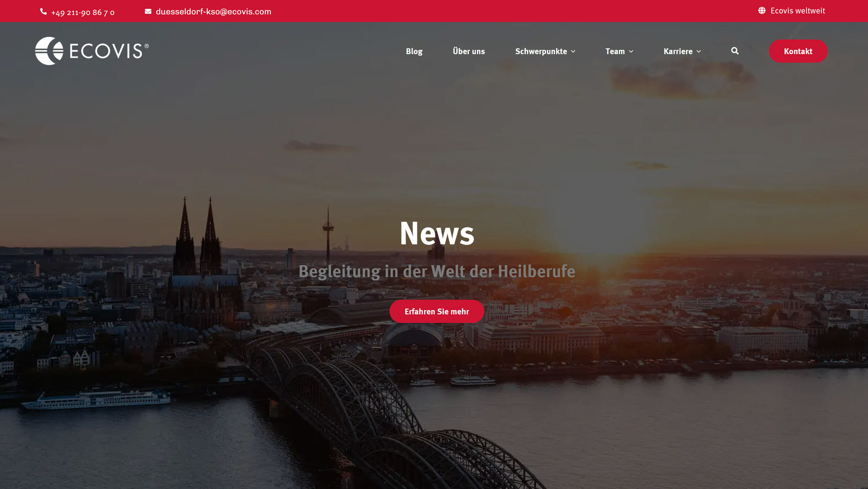Click the phone handset icon
The height and width of the screenshot is (489, 868).
(43, 12)
